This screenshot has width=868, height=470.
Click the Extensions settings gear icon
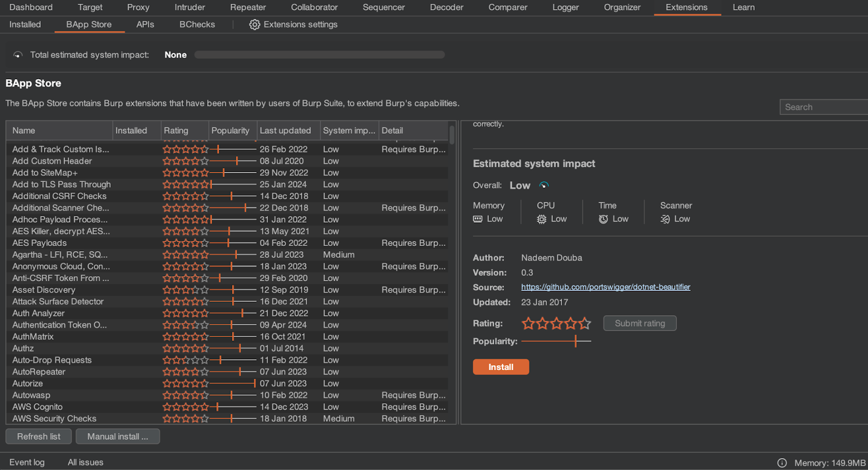[254, 24]
